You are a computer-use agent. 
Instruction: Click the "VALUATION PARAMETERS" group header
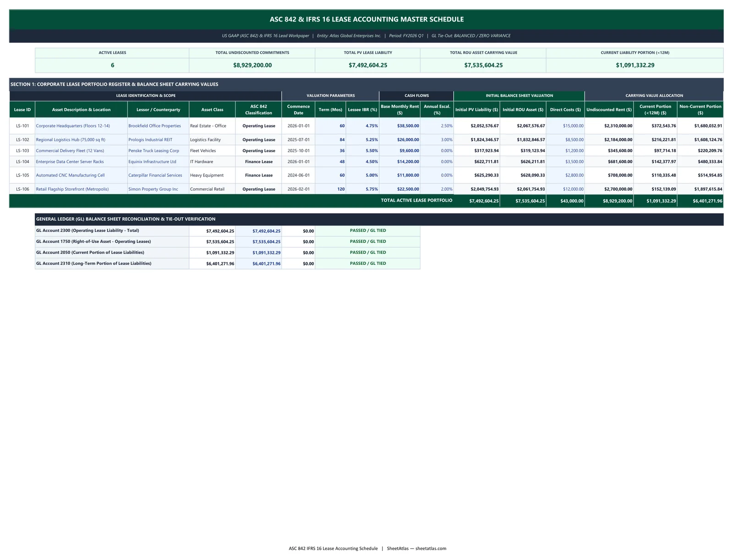coord(331,96)
